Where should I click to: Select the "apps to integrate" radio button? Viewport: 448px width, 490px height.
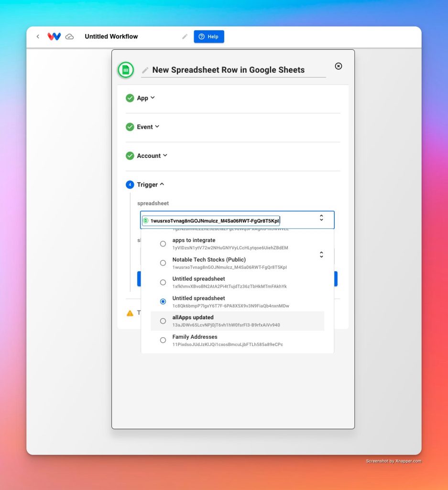163,244
